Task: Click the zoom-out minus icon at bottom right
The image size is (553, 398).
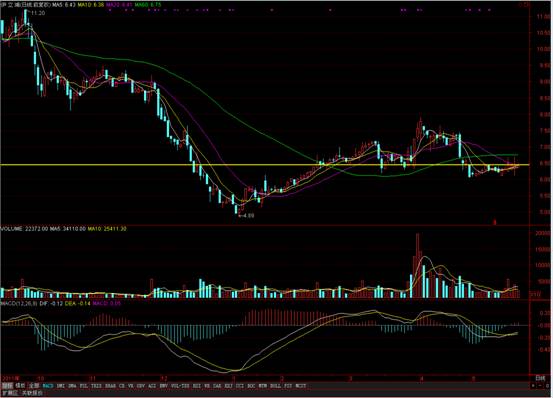Action: click(540, 386)
